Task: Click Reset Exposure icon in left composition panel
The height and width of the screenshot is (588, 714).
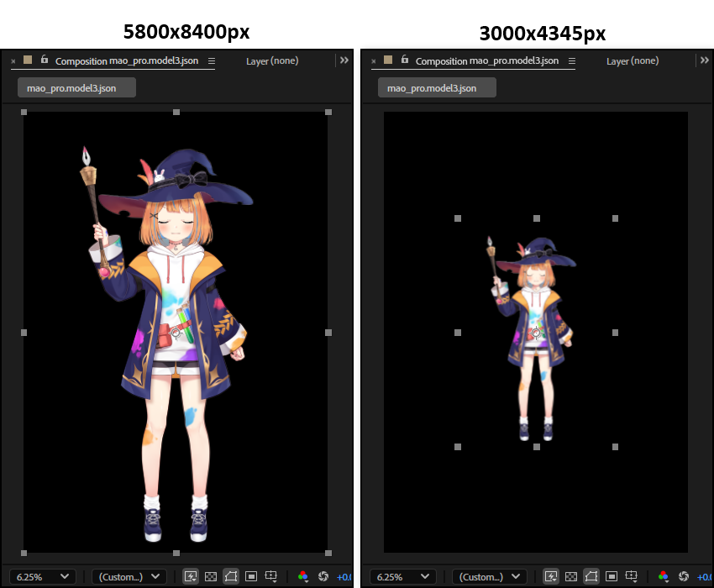Action: coord(323,576)
